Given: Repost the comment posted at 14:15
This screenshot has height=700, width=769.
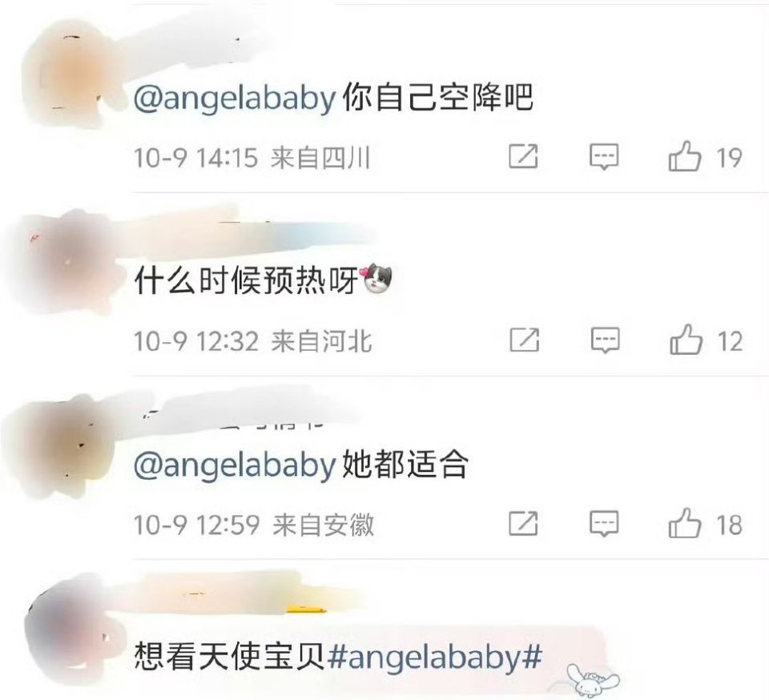Looking at the screenshot, I should coord(523,156).
